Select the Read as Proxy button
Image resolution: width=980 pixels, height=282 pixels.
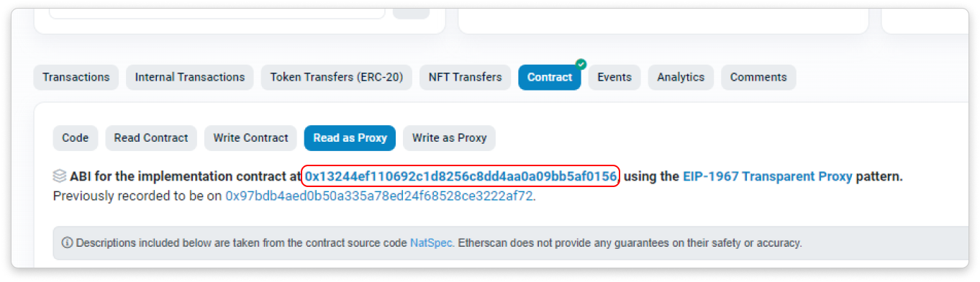coord(350,138)
